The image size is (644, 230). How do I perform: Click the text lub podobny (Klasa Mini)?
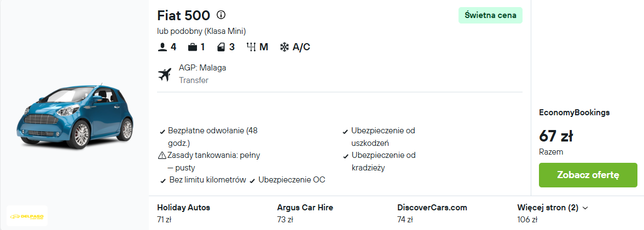click(x=201, y=31)
